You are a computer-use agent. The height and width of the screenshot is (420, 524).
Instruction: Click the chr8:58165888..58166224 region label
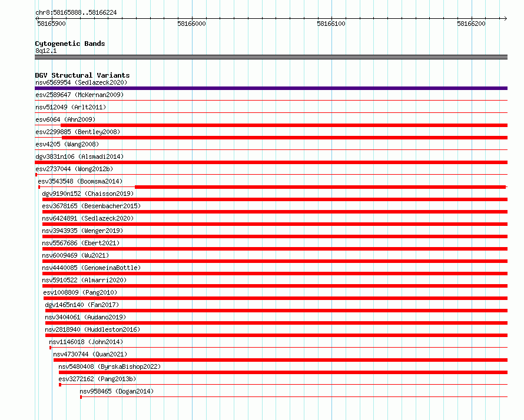(76, 13)
